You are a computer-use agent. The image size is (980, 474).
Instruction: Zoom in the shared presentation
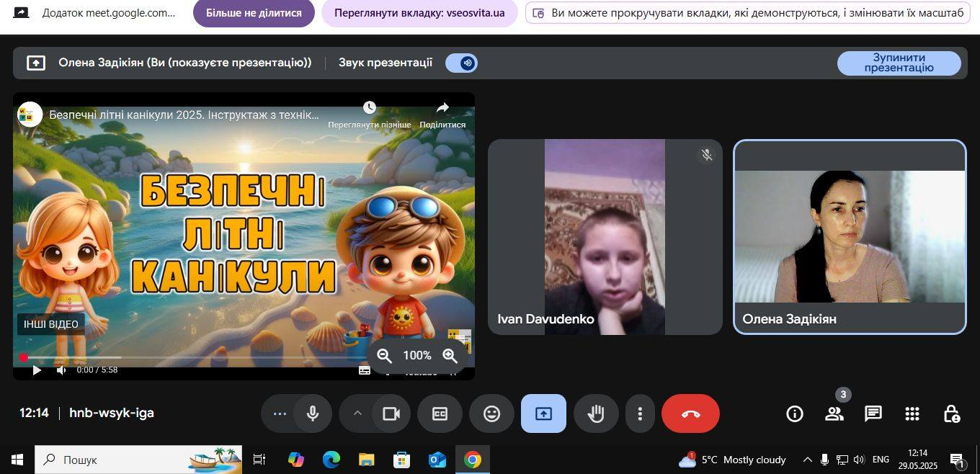pyautogui.click(x=450, y=356)
